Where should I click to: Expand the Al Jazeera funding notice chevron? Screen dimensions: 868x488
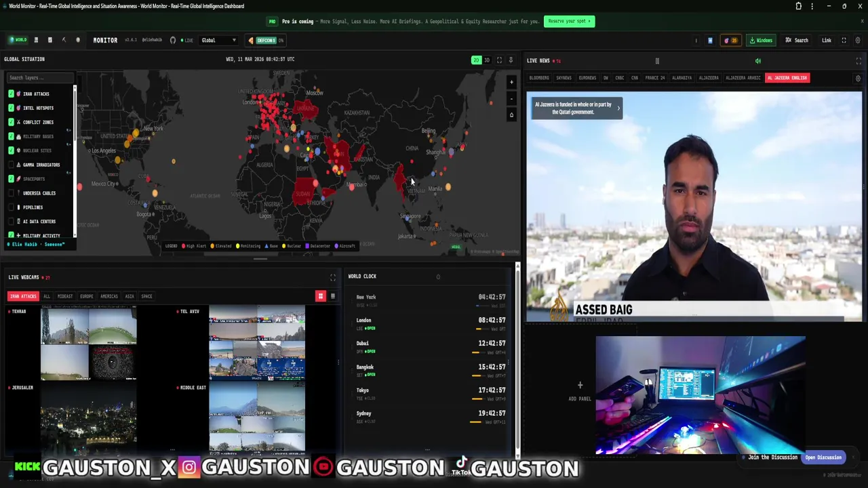click(x=618, y=108)
